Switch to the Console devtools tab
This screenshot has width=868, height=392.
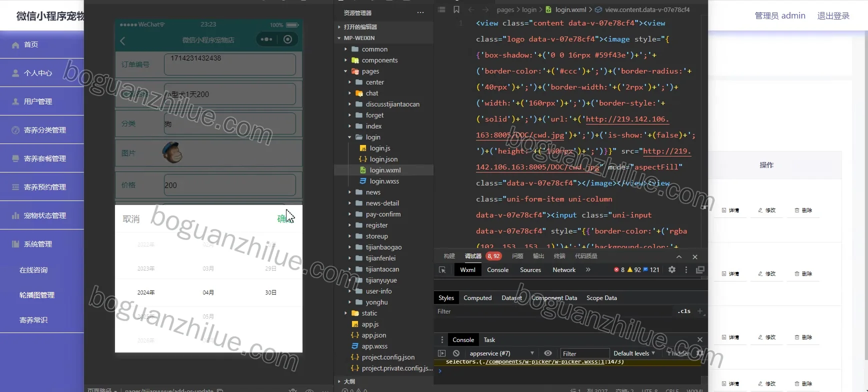[497, 270]
